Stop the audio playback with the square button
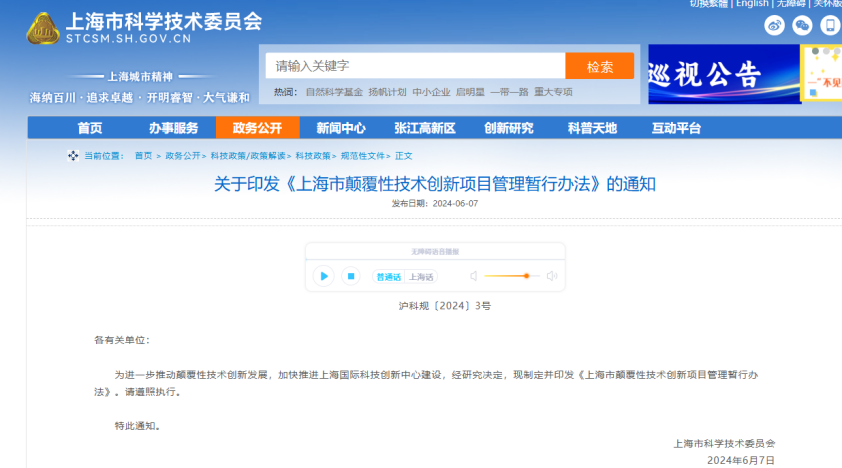Viewport: 842px width, 468px height. (350, 276)
